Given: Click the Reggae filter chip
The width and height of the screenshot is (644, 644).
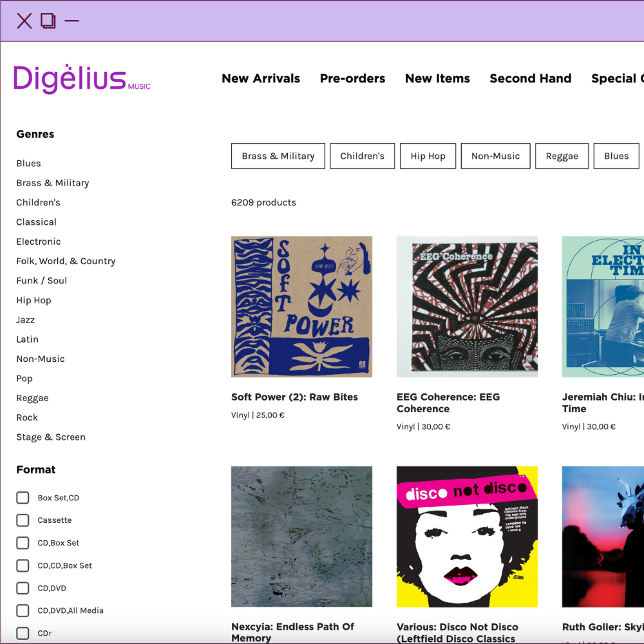Looking at the screenshot, I should pos(562,156).
